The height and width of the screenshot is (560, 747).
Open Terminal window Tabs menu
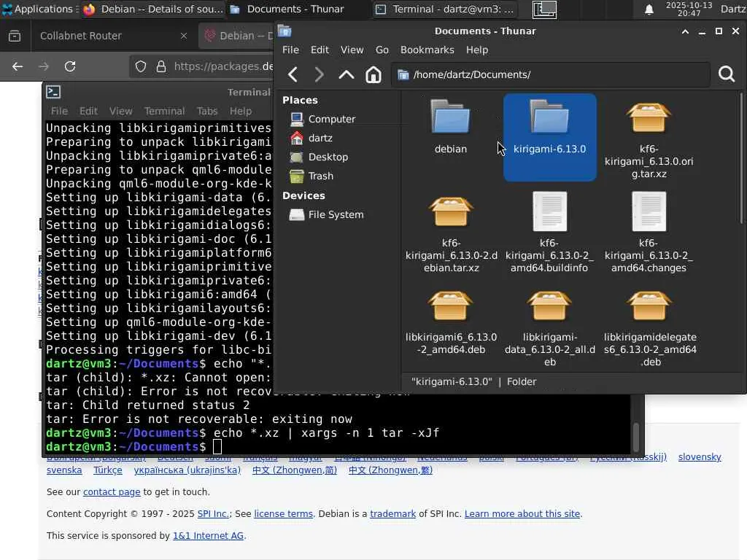point(207,111)
